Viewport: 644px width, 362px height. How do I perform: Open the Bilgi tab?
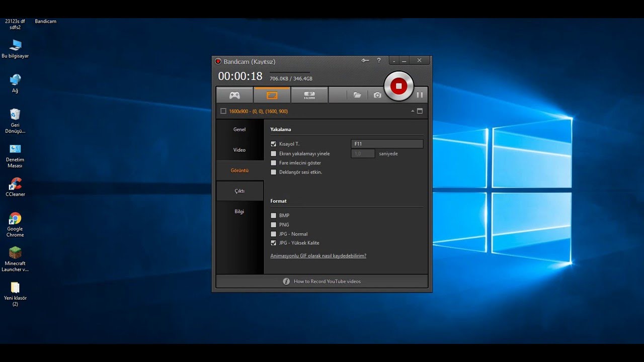pyautogui.click(x=239, y=211)
